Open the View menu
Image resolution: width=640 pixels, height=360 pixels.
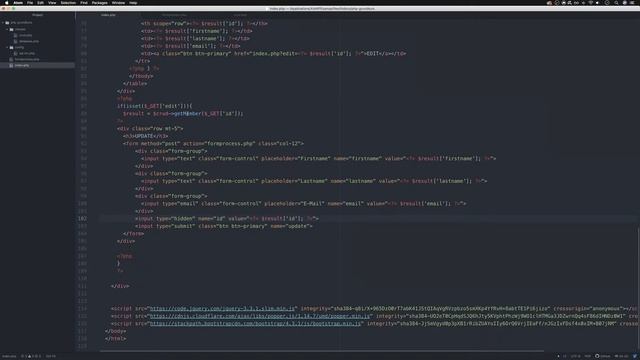click(x=52, y=3)
